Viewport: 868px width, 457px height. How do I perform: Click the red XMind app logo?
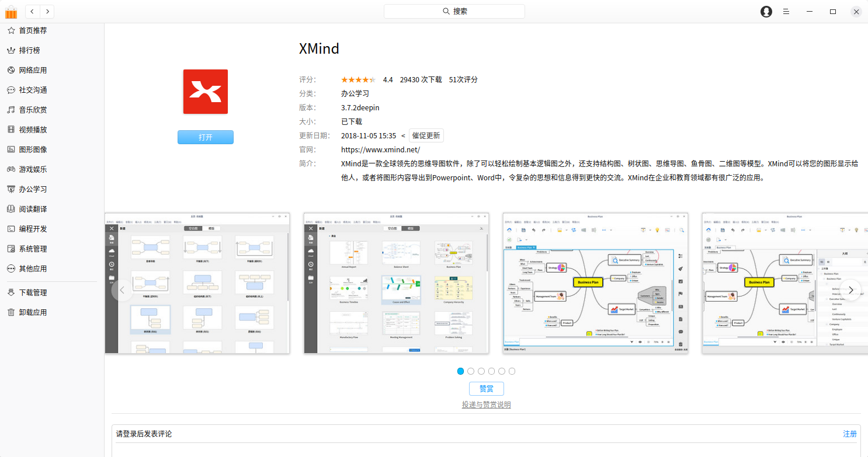click(206, 92)
